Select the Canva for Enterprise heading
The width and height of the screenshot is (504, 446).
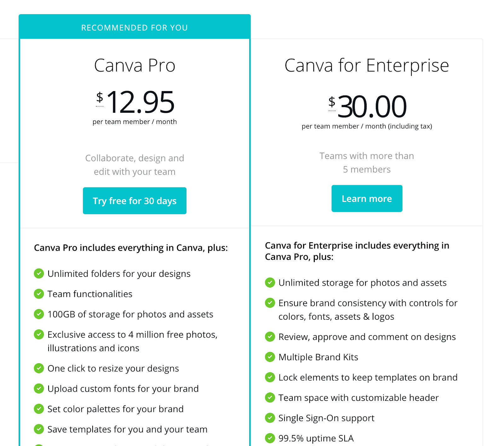(367, 66)
